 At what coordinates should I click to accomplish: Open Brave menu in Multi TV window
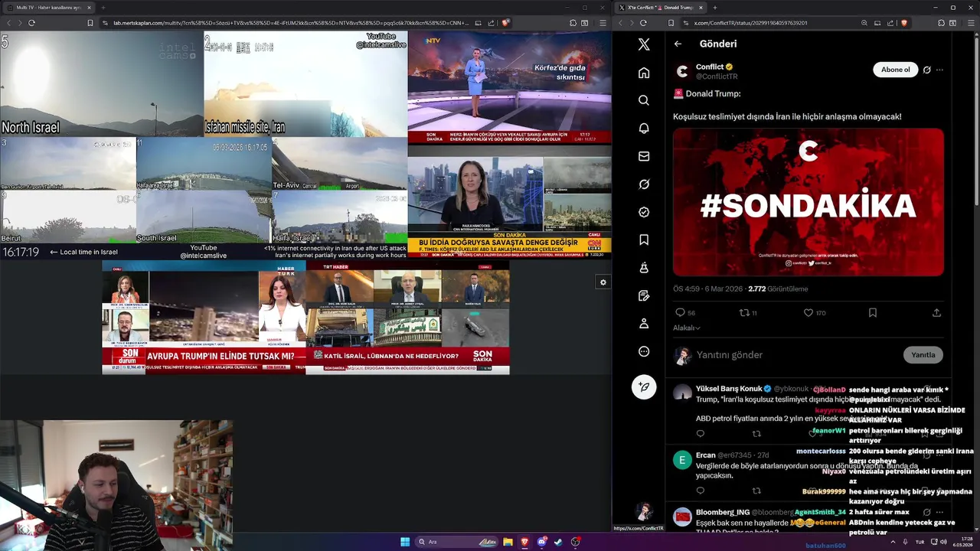click(603, 23)
